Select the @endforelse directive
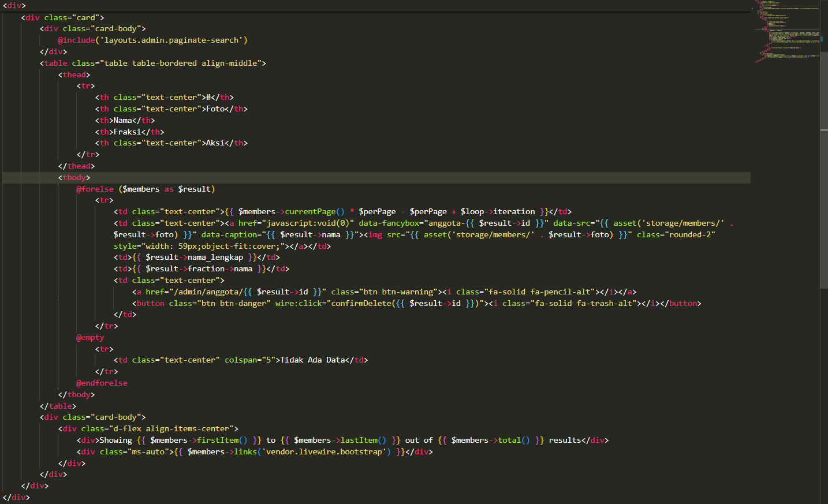This screenshot has width=828, height=504. [102, 383]
